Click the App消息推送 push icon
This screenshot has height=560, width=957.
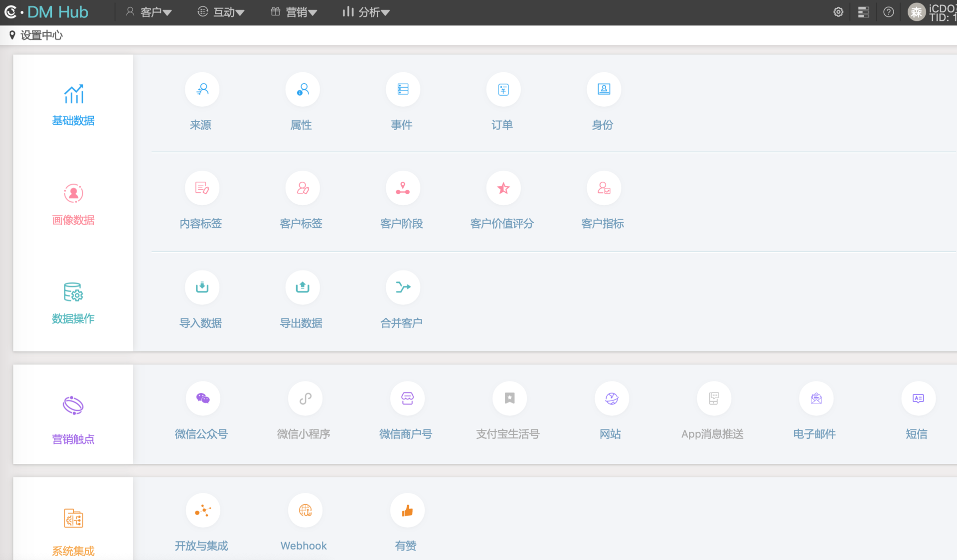tap(714, 399)
